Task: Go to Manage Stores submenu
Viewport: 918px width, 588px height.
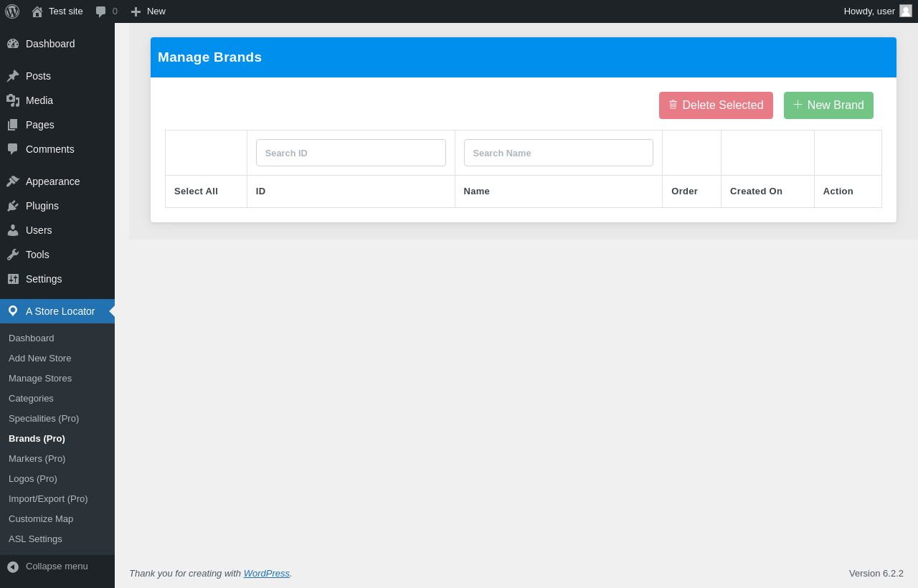Action: point(57,379)
